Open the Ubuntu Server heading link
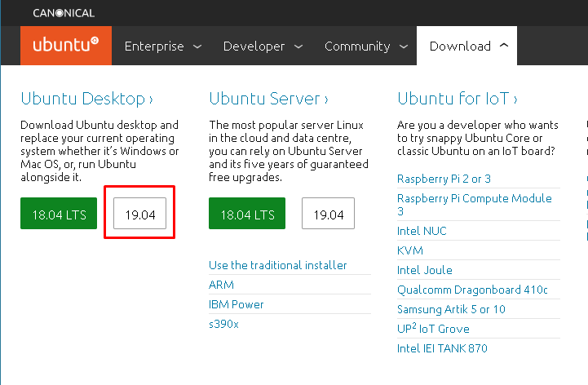588x385 pixels. coord(268,99)
